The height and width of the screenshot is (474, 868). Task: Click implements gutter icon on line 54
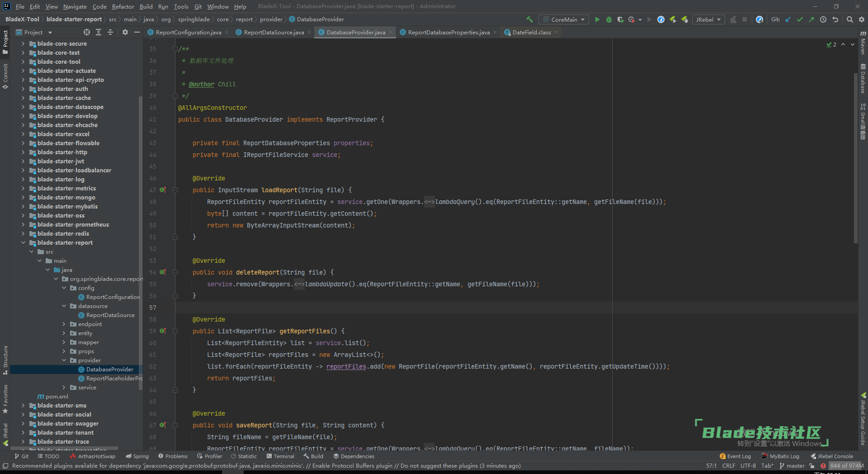click(x=163, y=272)
